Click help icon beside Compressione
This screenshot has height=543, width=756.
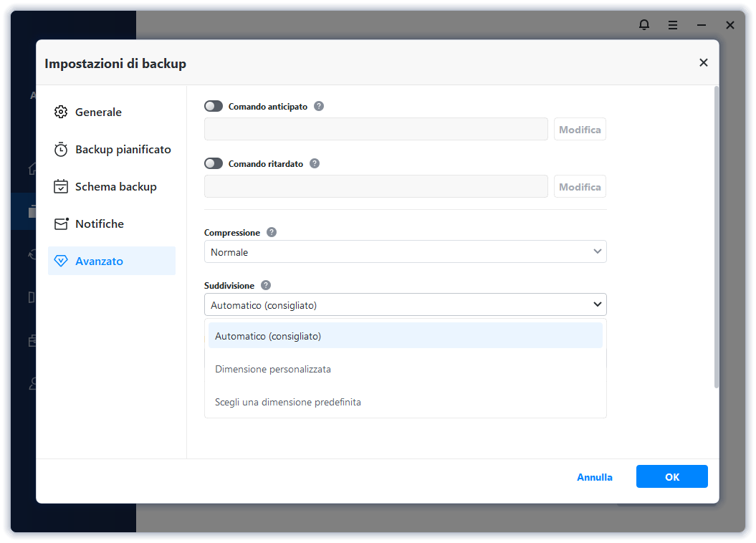(272, 232)
